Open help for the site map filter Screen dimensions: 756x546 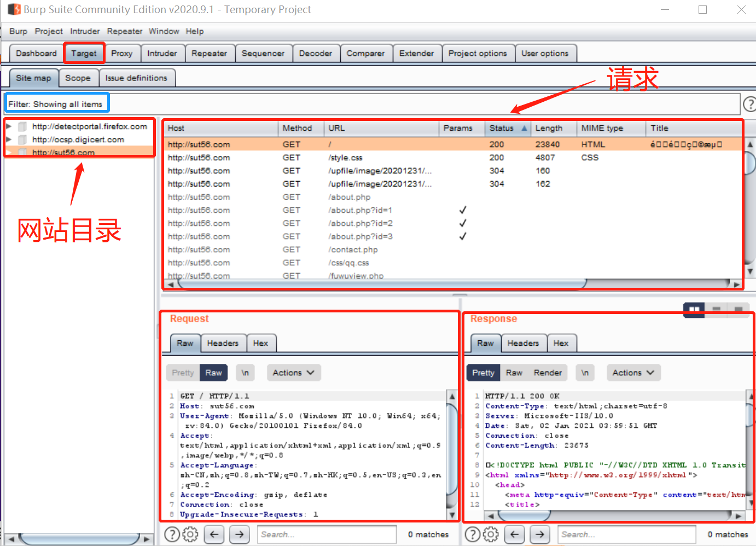tap(749, 103)
